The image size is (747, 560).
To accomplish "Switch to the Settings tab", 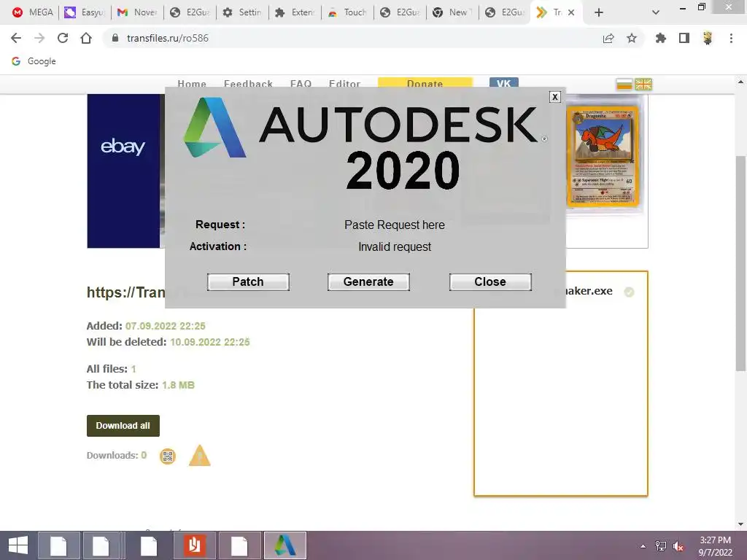I will pyautogui.click(x=242, y=12).
